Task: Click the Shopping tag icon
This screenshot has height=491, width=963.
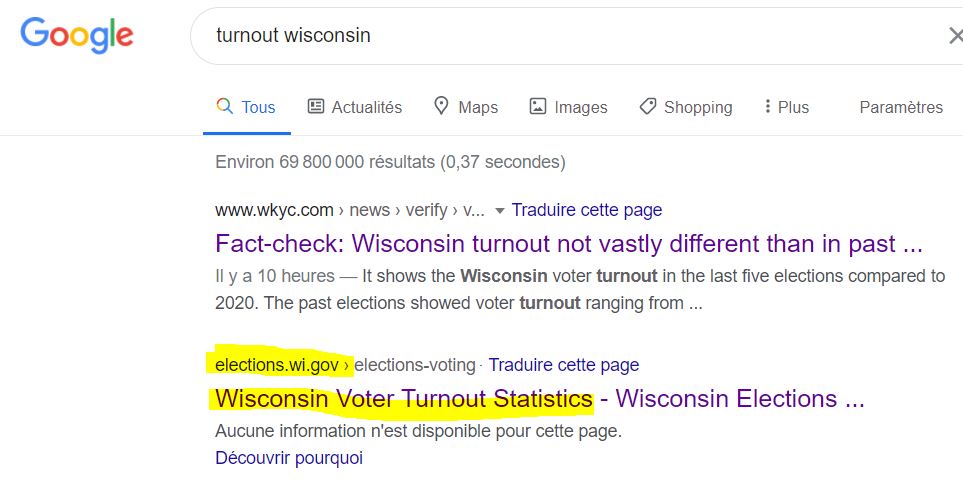Action: point(647,106)
